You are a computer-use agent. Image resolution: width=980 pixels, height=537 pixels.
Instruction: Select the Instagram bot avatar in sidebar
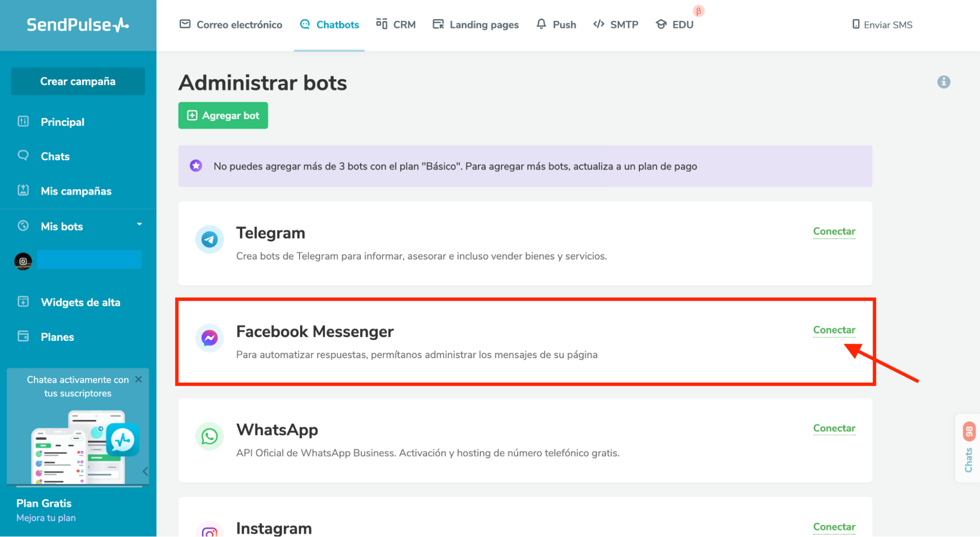[x=23, y=261]
